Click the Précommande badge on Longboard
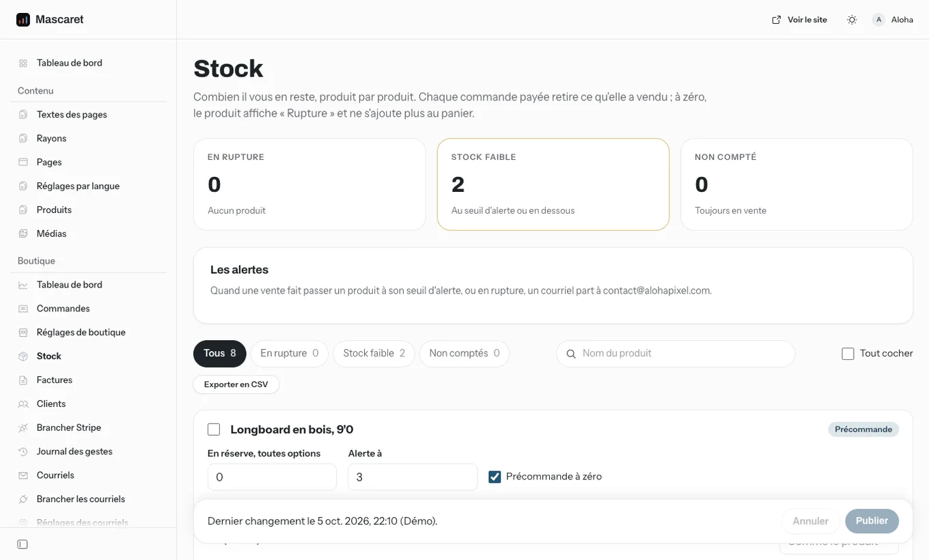 863,430
